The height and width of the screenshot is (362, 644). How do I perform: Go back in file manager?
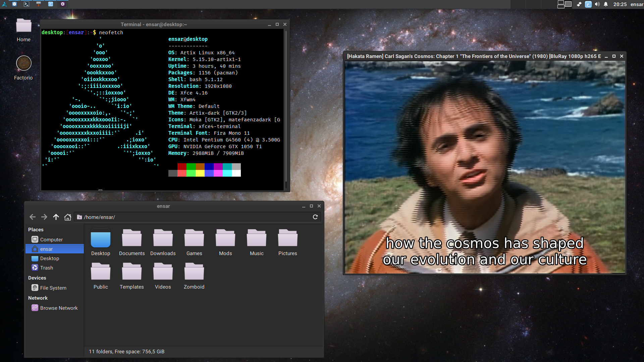click(33, 217)
